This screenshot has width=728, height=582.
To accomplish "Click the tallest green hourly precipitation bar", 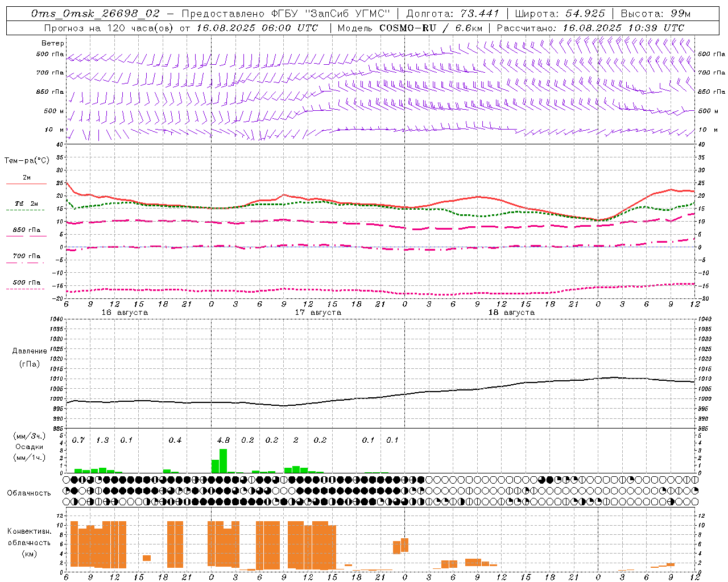I will 224,461.
